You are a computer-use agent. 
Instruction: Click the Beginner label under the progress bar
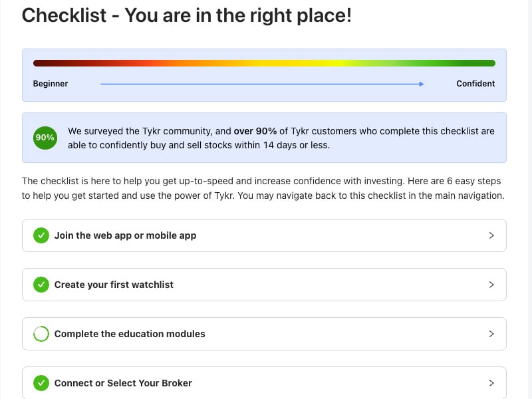(x=51, y=84)
